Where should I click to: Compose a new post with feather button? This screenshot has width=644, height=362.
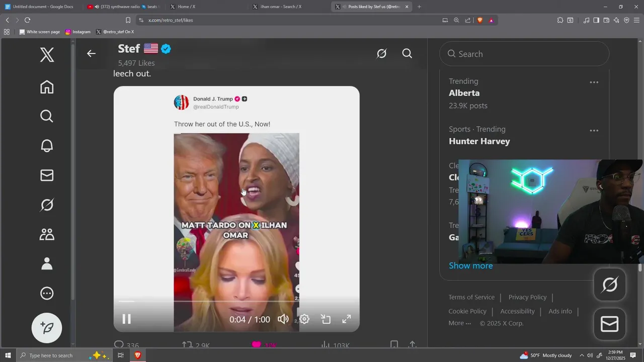point(47,328)
